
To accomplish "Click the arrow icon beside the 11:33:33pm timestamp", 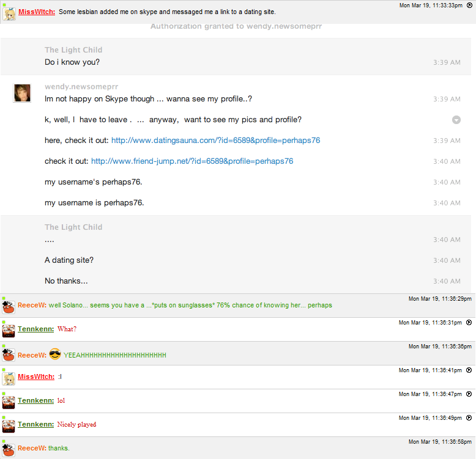I will tap(469, 6).
